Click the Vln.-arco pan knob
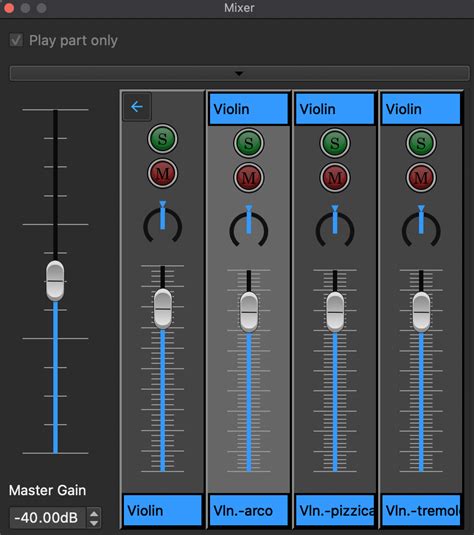This screenshot has width=474, height=535. pyautogui.click(x=249, y=227)
